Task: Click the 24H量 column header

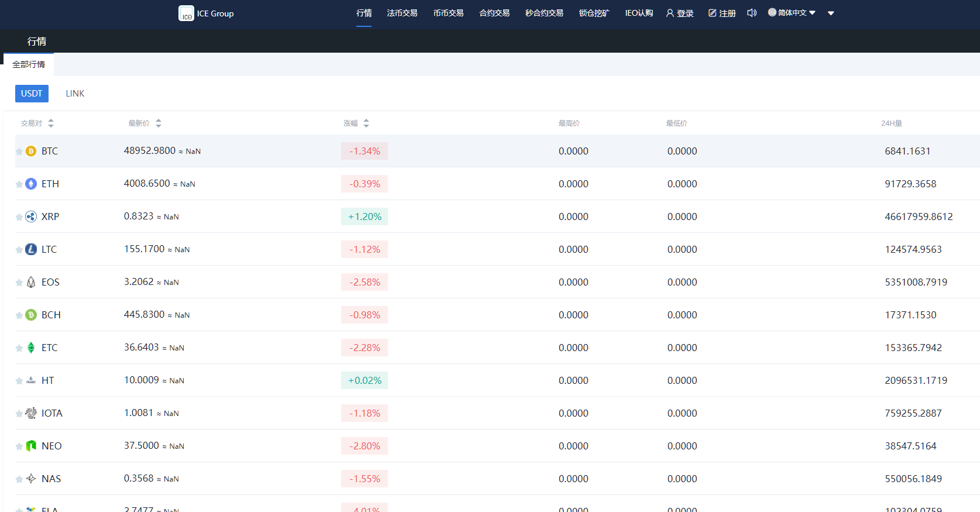Action: point(892,123)
